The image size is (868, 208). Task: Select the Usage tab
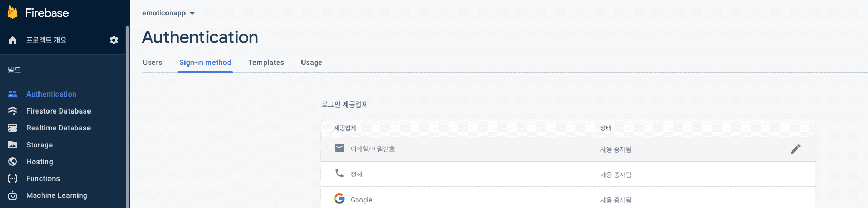click(x=311, y=62)
